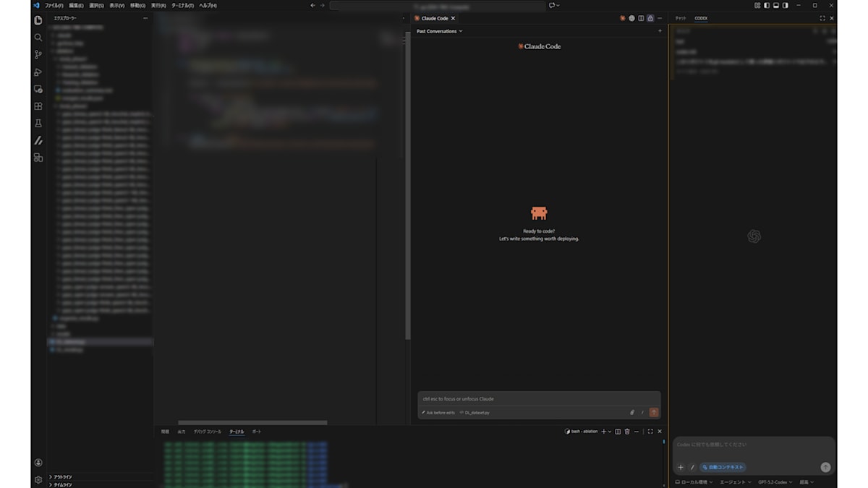868x488 pixels.
Task: Open the Accounts icon in activity bar
Action: (x=38, y=463)
